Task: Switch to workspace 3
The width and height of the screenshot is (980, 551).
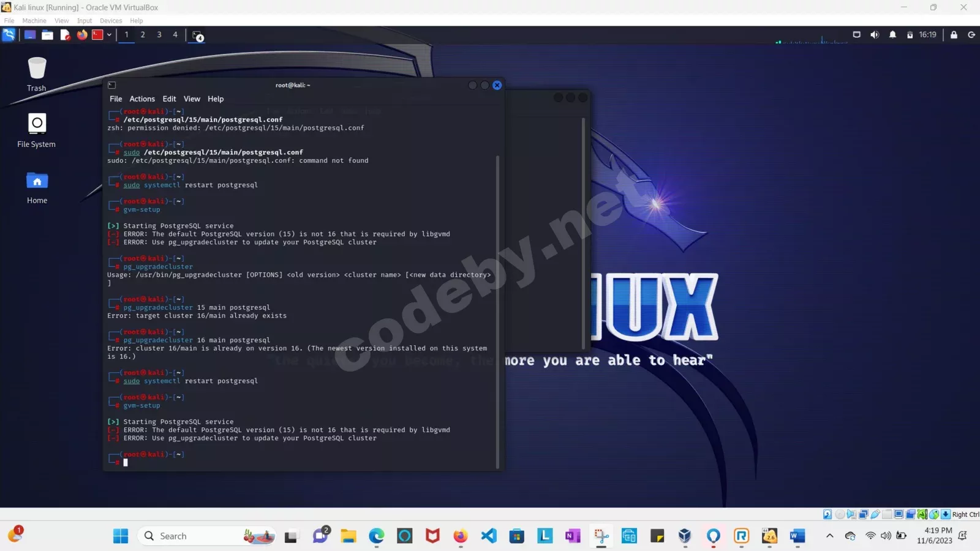Action: point(159,35)
